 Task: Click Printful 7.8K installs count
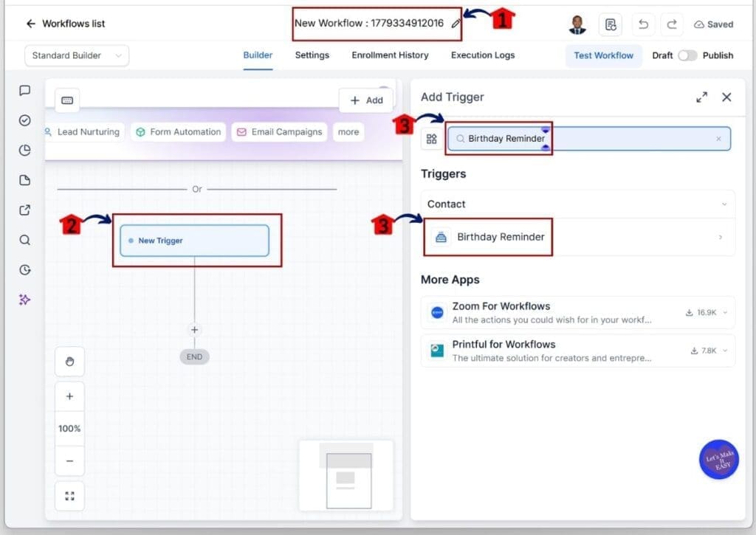(704, 351)
